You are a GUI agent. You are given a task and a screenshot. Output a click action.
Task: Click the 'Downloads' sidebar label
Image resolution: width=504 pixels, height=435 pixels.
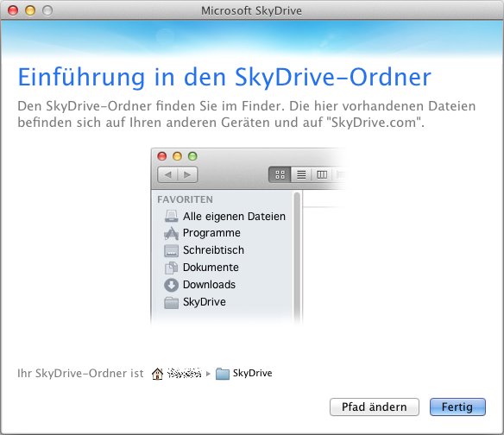209,285
